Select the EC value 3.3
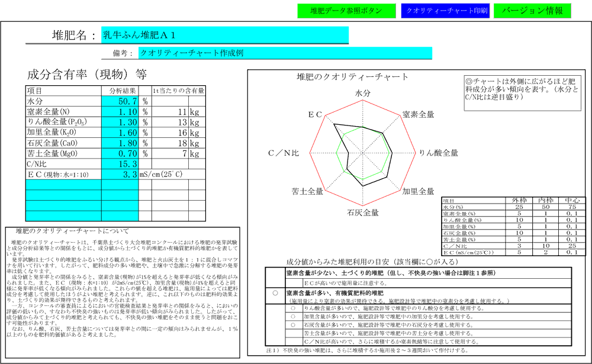 [x=120, y=175]
